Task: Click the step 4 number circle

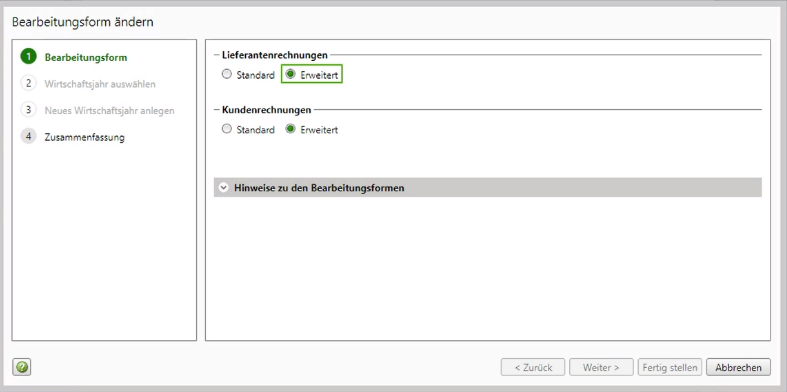Action: (x=29, y=136)
